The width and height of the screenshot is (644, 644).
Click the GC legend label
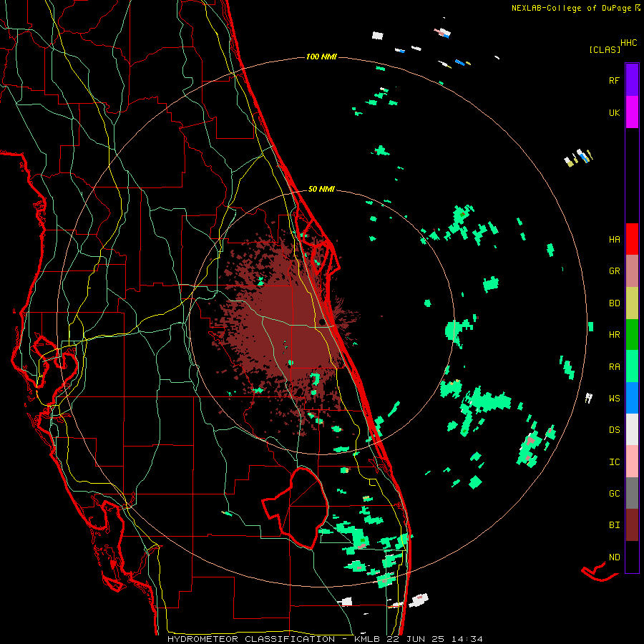pyautogui.click(x=614, y=493)
